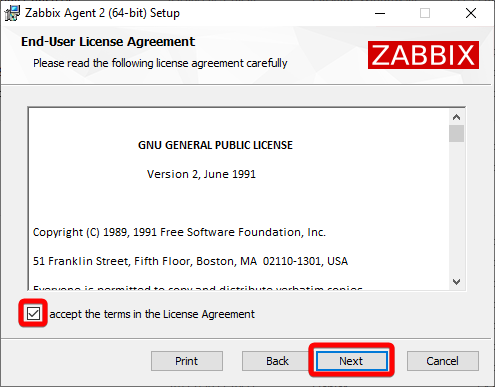Click the scrollbar track below the thumb
The image size is (495, 387).
pos(456,208)
